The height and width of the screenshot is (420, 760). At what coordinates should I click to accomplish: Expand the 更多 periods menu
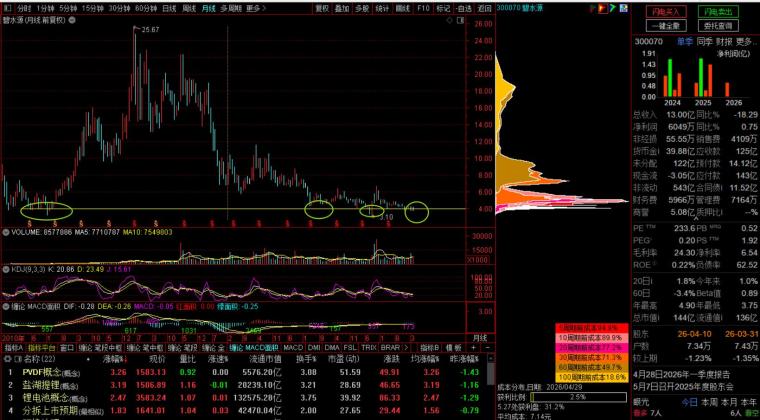pos(256,8)
